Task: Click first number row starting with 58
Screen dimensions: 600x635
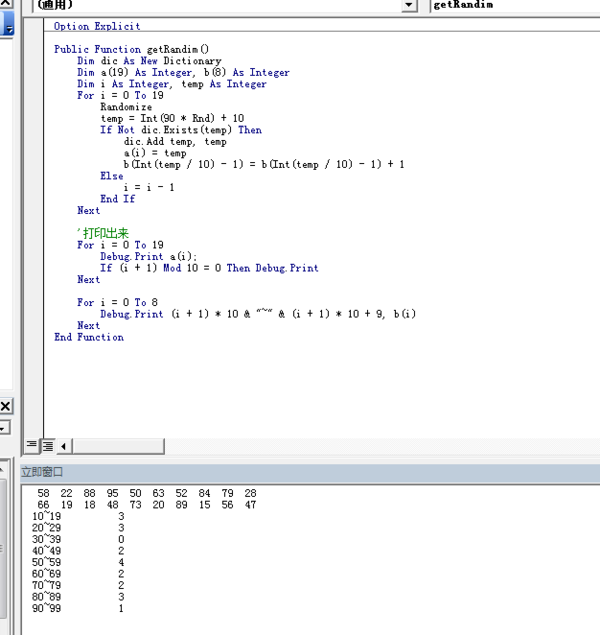Action: [x=147, y=493]
